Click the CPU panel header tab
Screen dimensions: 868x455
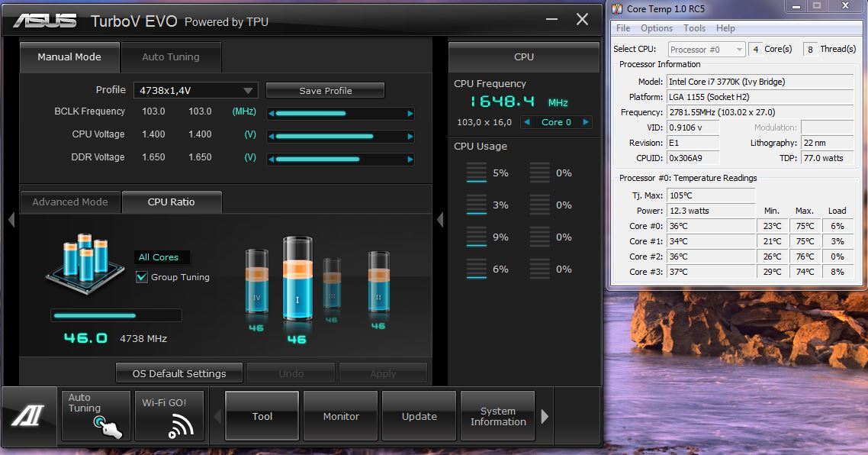pos(524,57)
